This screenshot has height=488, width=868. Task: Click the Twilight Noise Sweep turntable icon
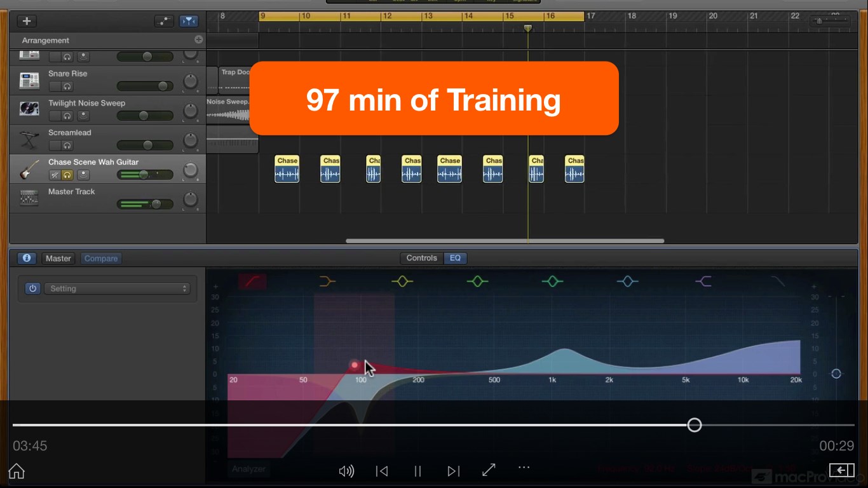pyautogui.click(x=28, y=109)
